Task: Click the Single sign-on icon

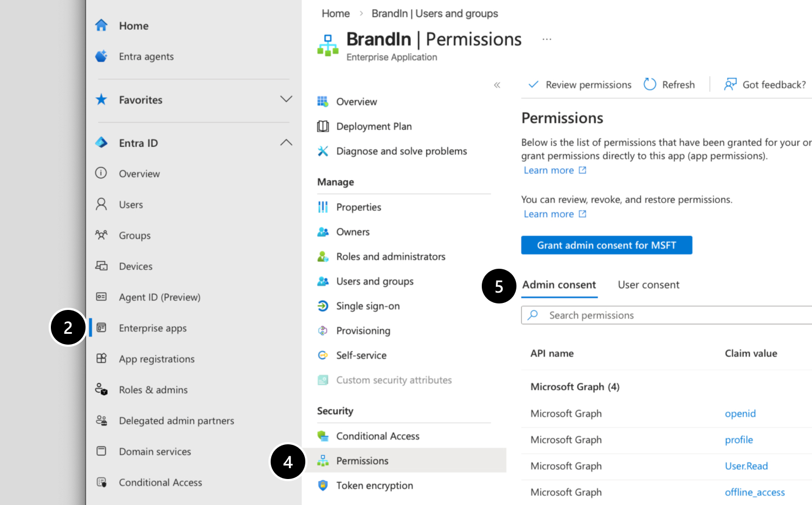Action: (x=323, y=306)
